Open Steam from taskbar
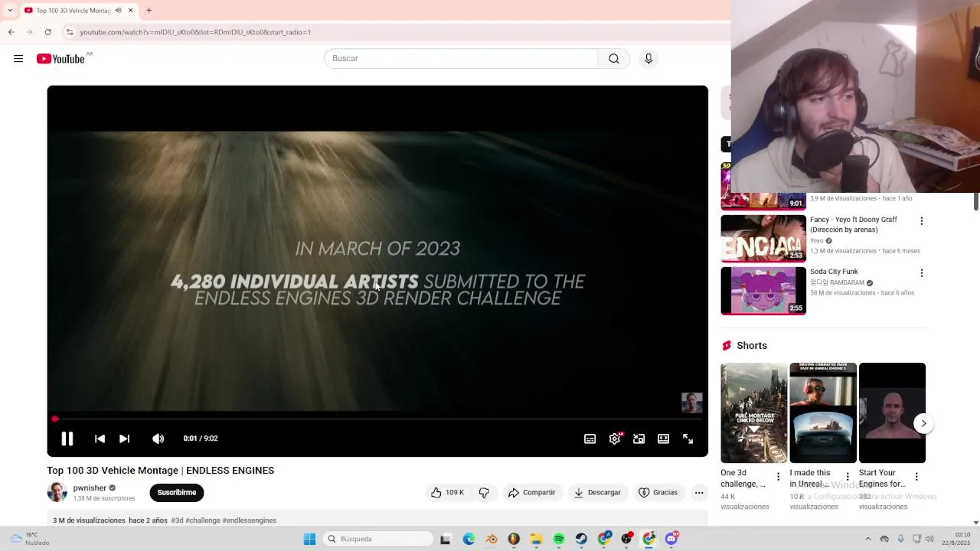This screenshot has height=551, width=980. (x=581, y=539)
